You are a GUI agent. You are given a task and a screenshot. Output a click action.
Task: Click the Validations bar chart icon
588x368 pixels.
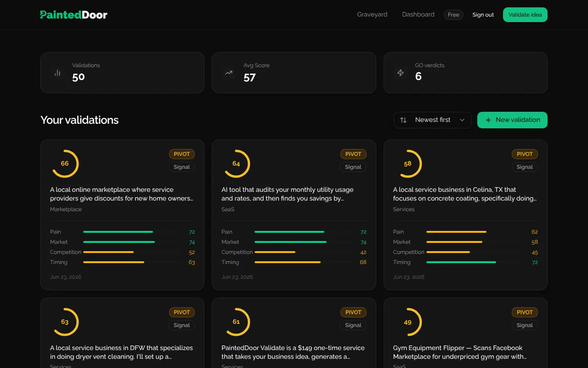[57, 73]
